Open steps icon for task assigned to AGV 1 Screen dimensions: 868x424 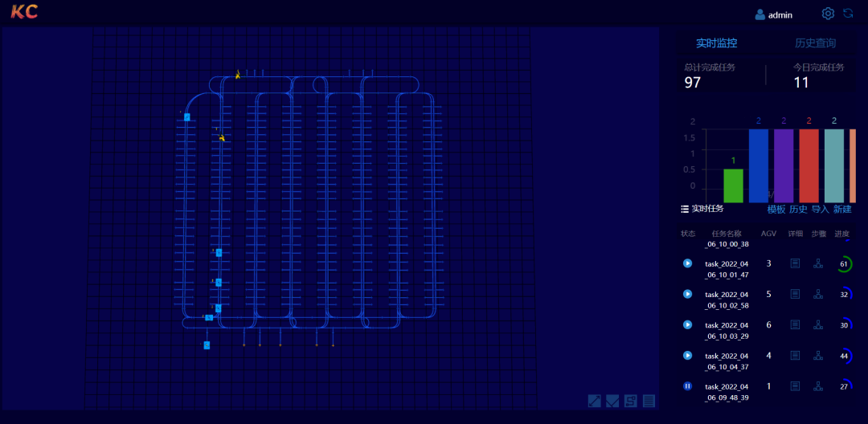pyautogui.click(x=818, y=386)
